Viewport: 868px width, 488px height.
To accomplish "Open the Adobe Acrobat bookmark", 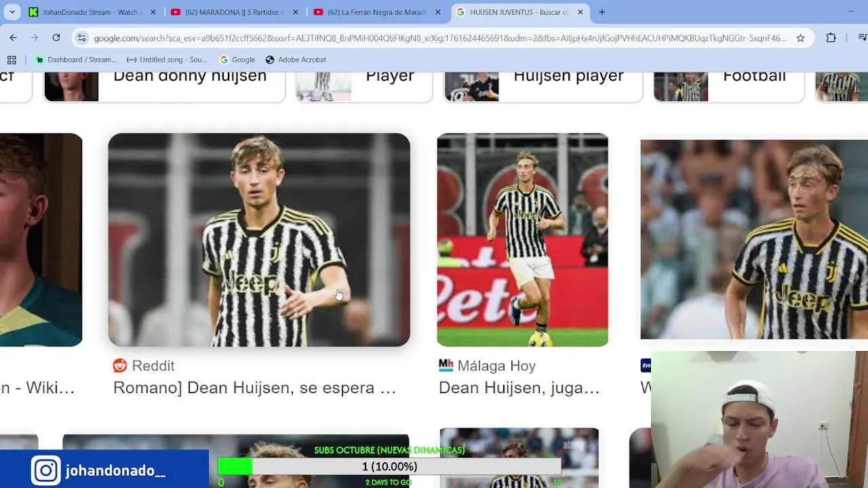I will [x=296, y=60].
